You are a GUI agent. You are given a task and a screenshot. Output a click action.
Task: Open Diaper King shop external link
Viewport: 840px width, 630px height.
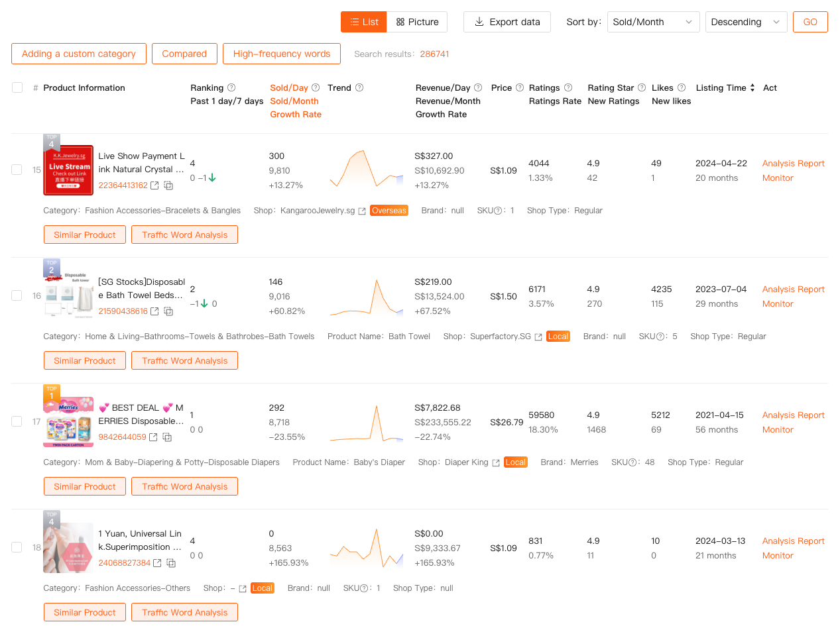[495, 462]
